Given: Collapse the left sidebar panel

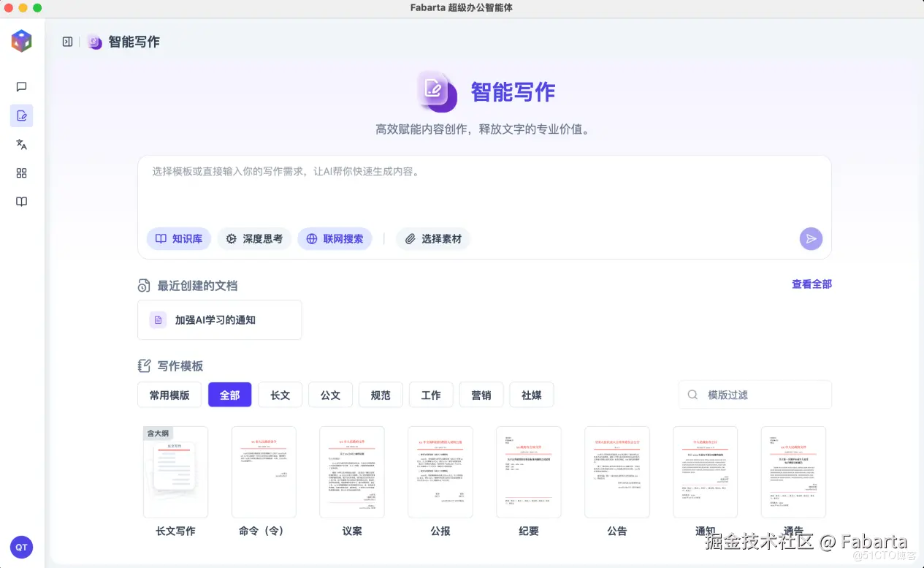Looking at the screenshot, I should 66,42.
